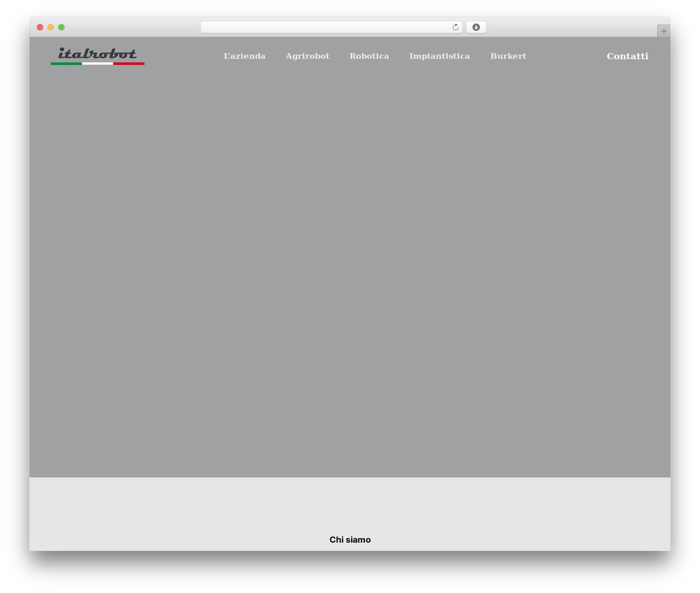The height and width of the screenshot is (593, 700).
Task: Focus the browser address bar
Action: click(331, 27)
